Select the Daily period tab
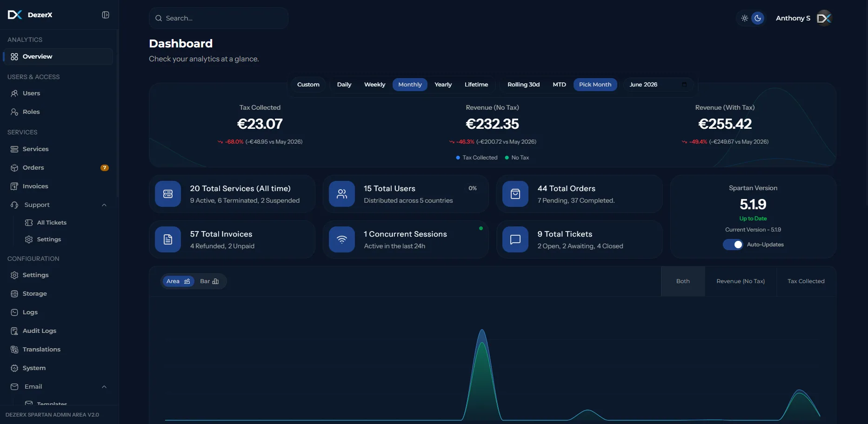Screen dimensions: 868x424 pyautogui.click(x=344, y=85)
